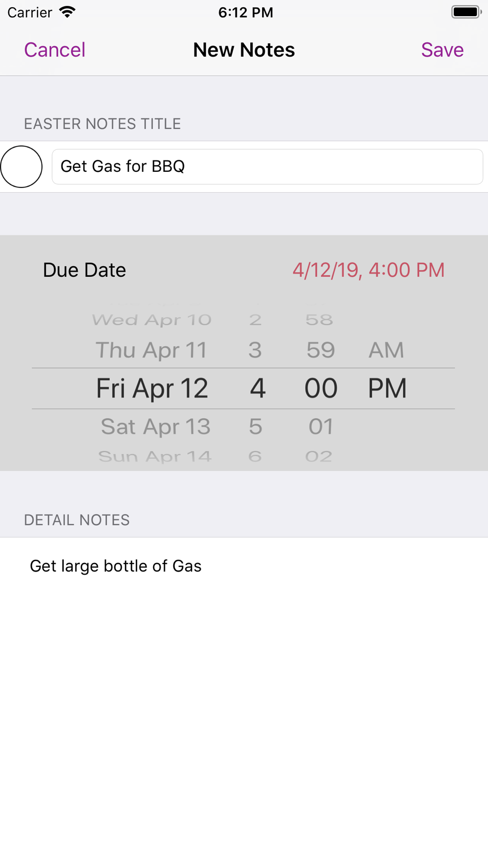Toggle the note completion circle

pos(21,167)
